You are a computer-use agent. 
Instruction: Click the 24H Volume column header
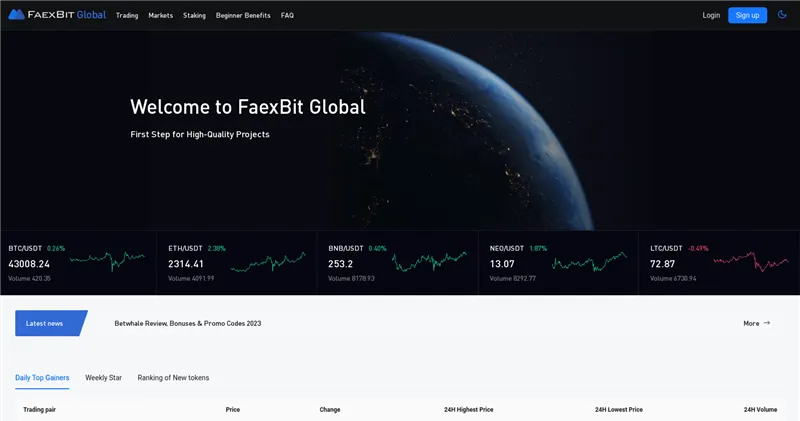pyautogui.click(x=760, y=409)
